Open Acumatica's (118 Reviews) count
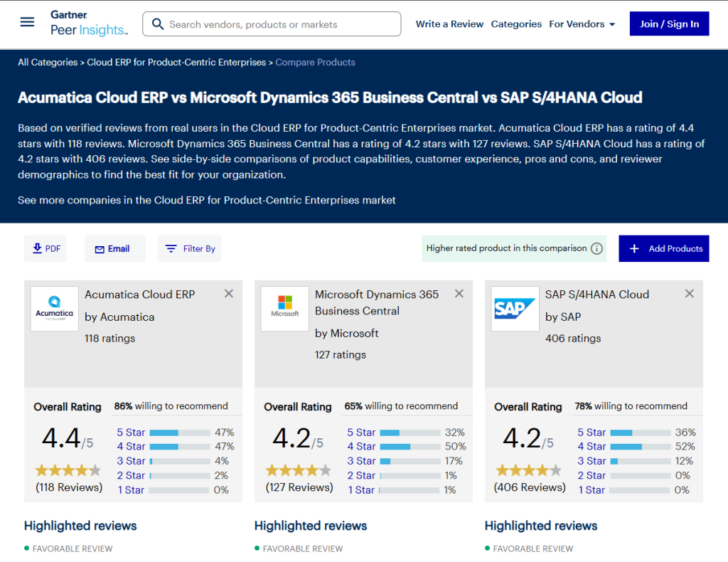The width and height of the screenshot is (728, 562). click(x=69, y=487)
